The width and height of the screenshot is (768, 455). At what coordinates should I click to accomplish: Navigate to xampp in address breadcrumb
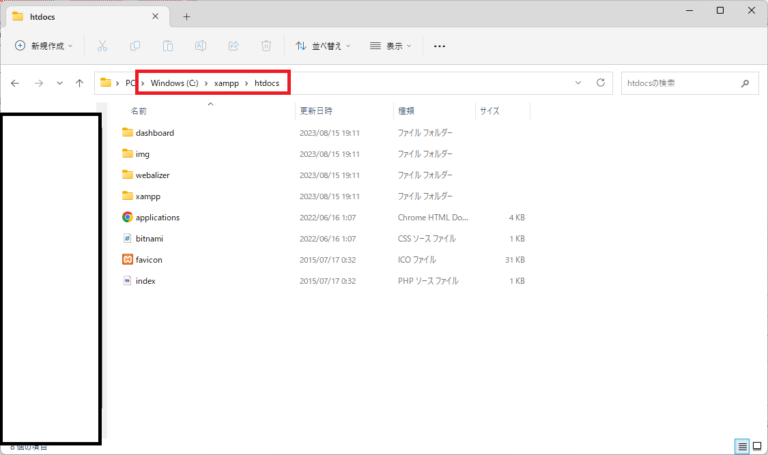pyautogui.click(x=225, y=82)
